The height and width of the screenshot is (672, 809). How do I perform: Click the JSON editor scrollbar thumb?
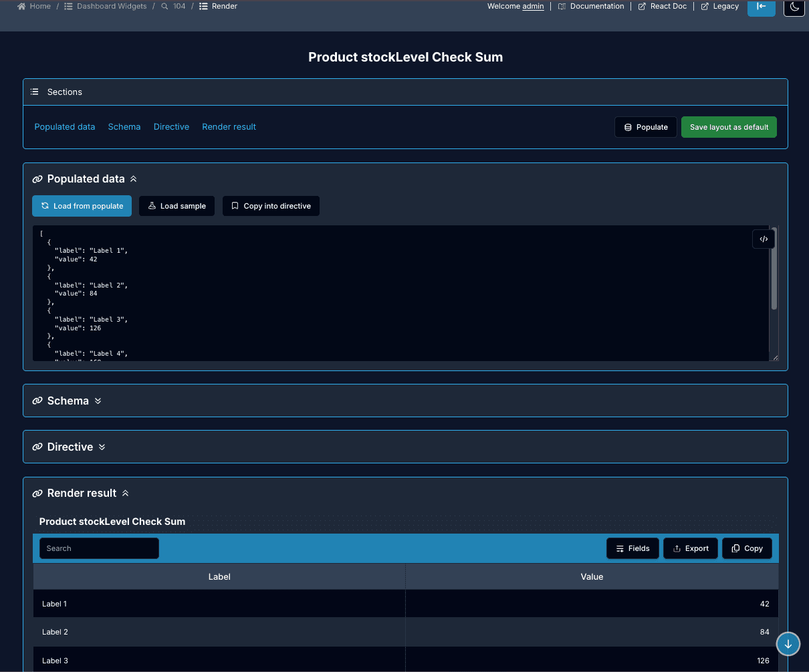[774, 268]
